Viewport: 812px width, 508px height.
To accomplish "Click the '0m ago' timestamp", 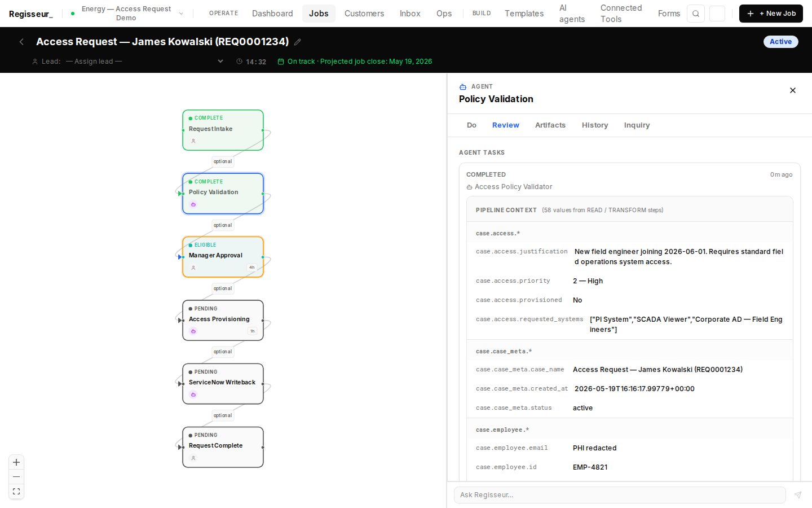I will tap(781, 174).
